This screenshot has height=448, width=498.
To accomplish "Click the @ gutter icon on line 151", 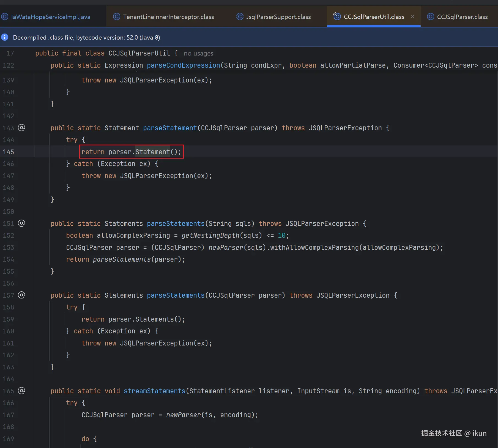I will (x=21, y=223).
